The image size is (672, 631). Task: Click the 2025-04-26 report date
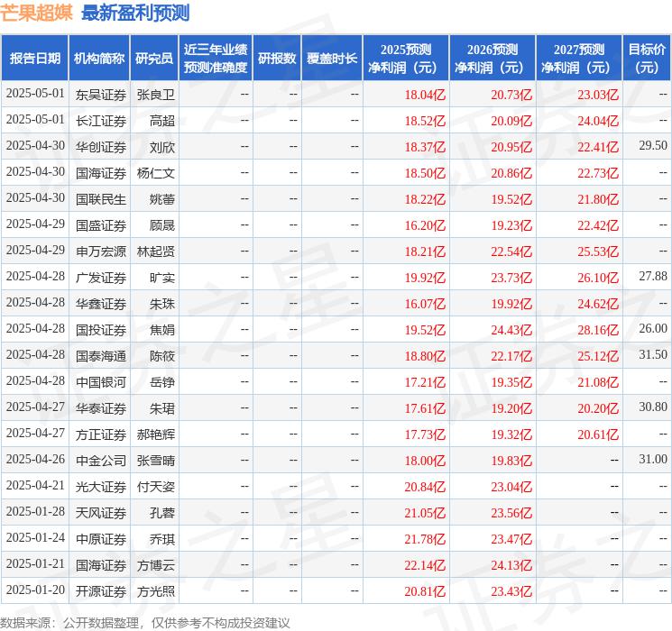click(35, 459)
